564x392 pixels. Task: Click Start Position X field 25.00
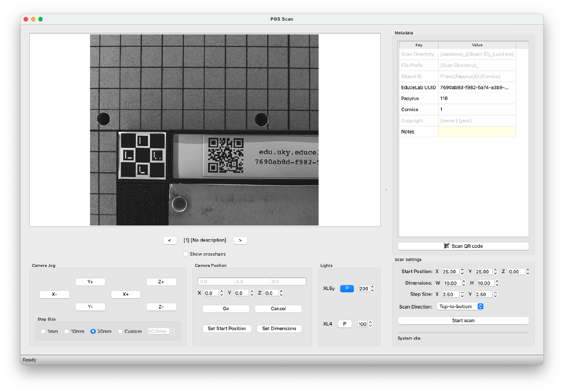tap(450, 272)
